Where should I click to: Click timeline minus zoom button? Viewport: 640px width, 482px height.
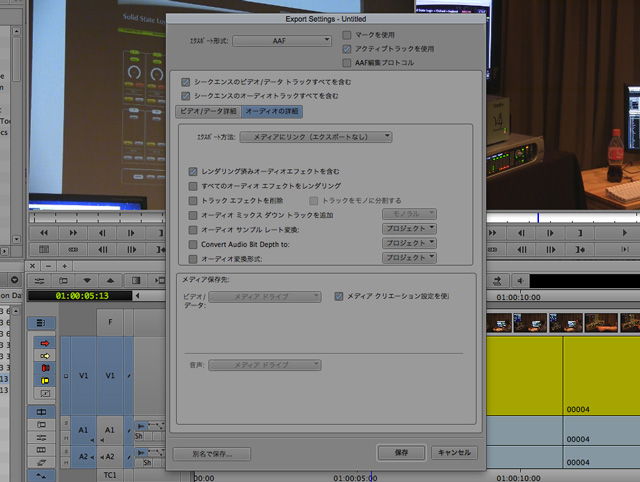click(x=49, y=266)
